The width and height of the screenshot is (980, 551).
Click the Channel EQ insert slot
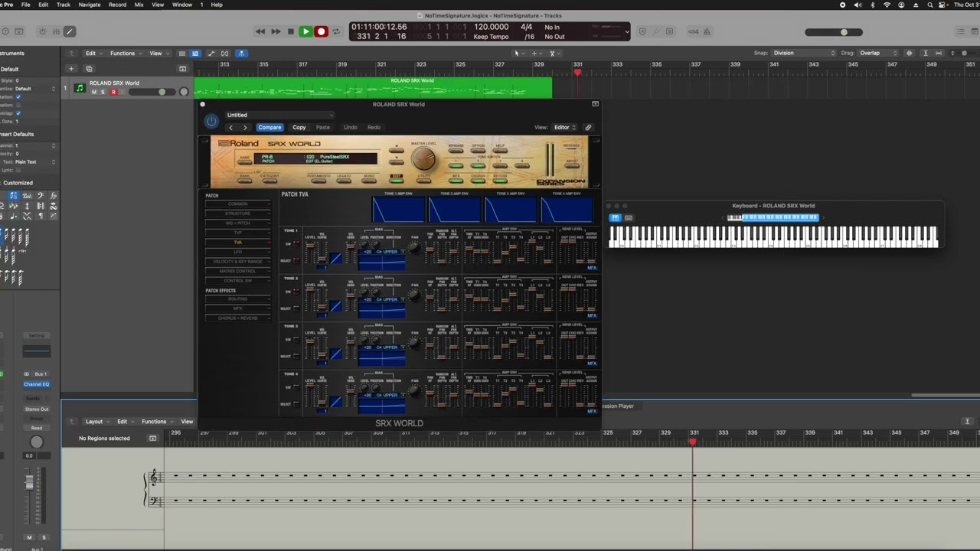point(37,384)
